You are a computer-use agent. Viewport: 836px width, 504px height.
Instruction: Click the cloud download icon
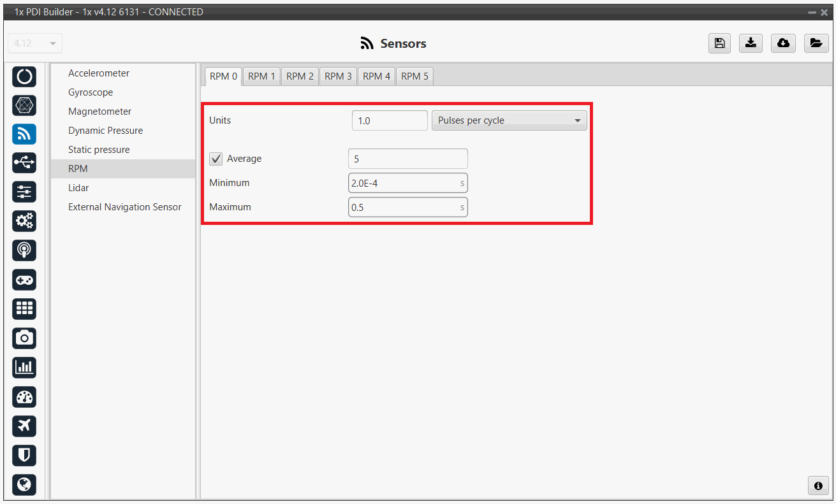(x=784, y=43)
